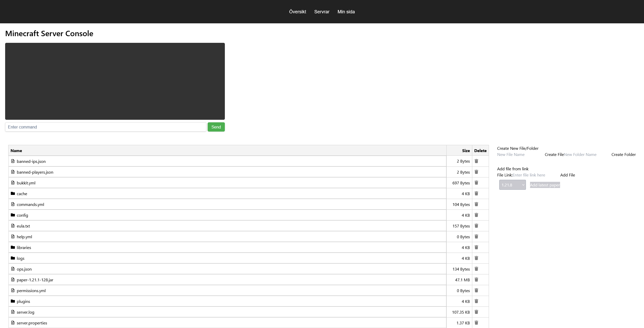Go to Servrar in the top navigation
Screen dimensions: 644x328
[x=322, y=12]
